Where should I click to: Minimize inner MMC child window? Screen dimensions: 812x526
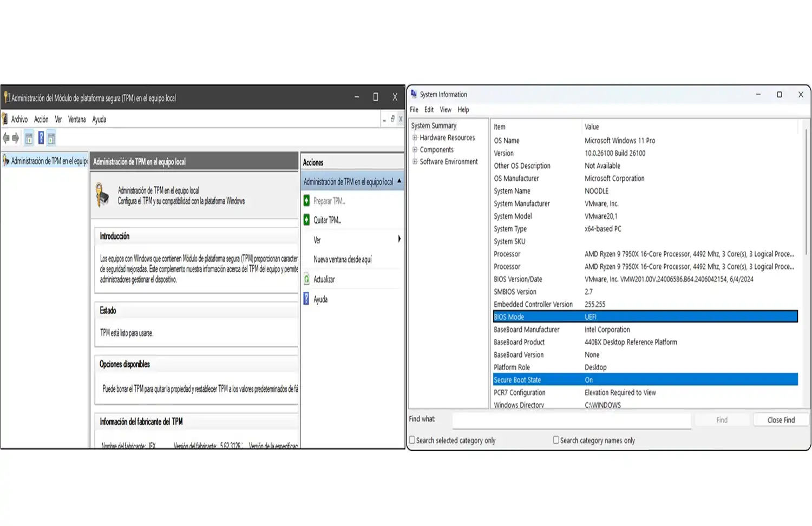[x=384, y=120]
